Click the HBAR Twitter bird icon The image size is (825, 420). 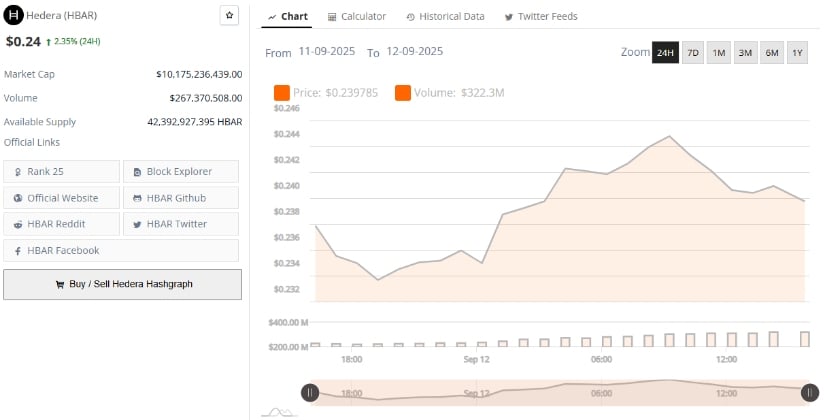pyautogui.click(x=137, y=224)
